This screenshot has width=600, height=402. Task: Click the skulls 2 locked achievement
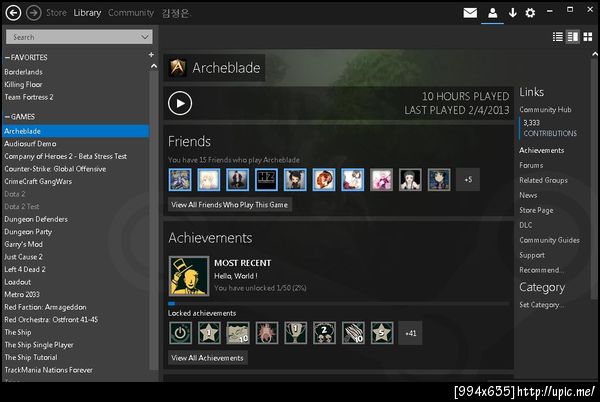[324, 333]
